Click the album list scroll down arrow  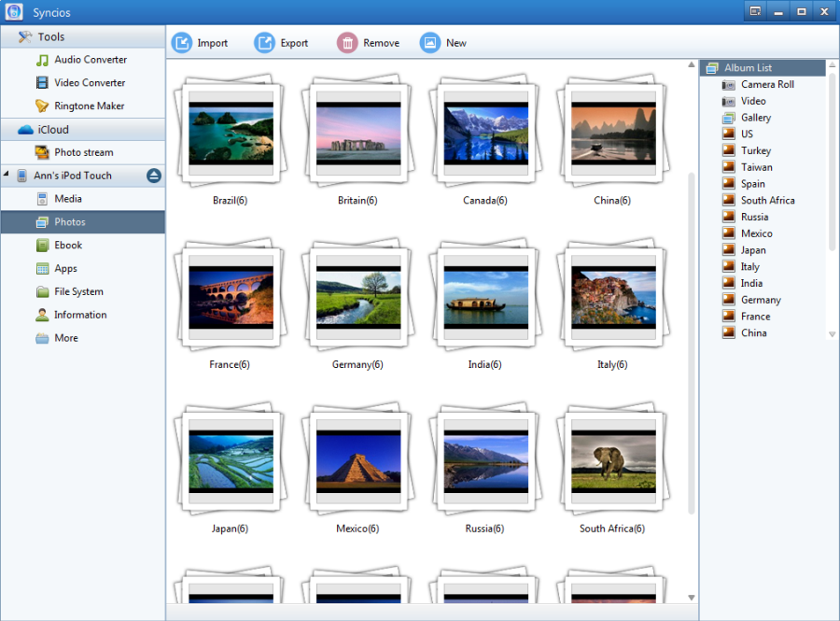coord(832,333)
